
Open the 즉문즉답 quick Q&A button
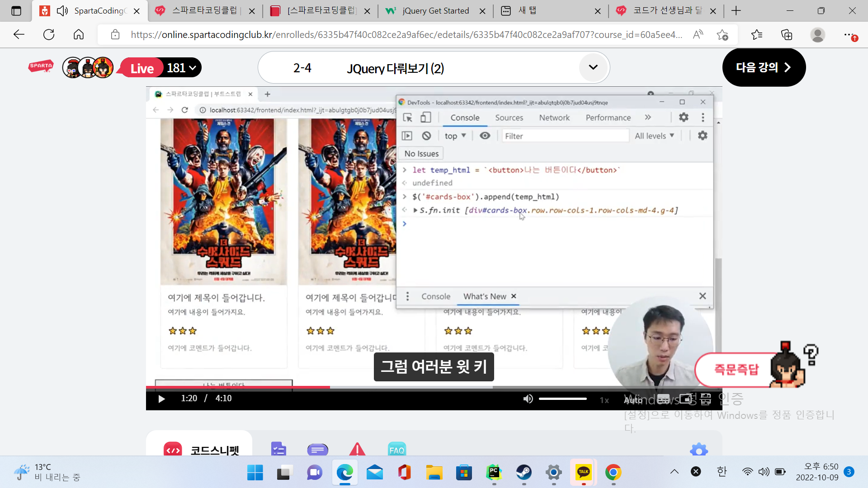(736, 370)
